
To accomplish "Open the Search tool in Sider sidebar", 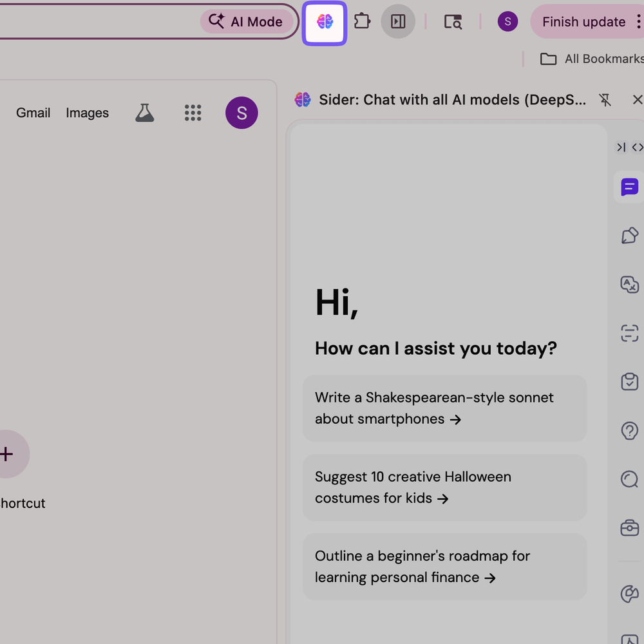I will 630,479.
